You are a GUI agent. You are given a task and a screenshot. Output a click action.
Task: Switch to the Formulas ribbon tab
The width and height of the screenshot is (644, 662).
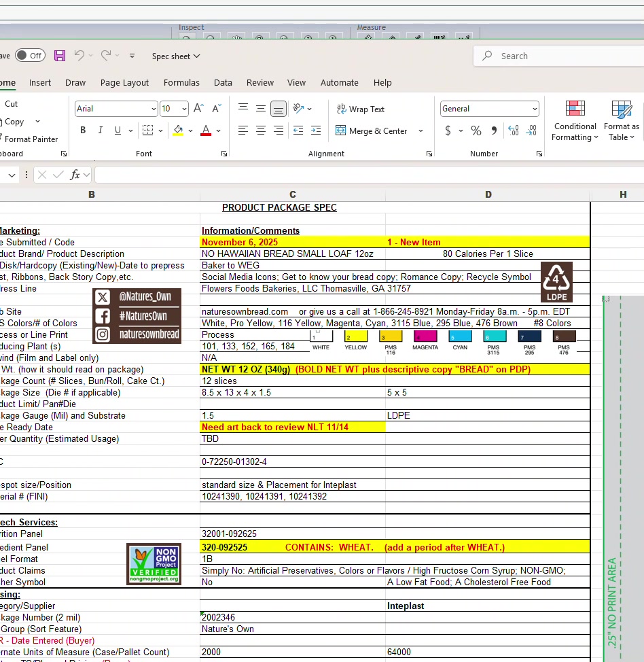point(181,82)
